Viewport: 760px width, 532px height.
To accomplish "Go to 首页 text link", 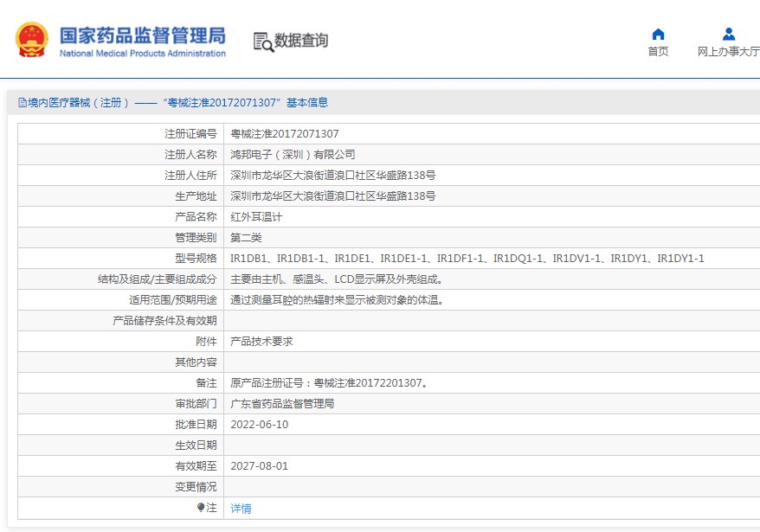I will (x=658, y=51).
